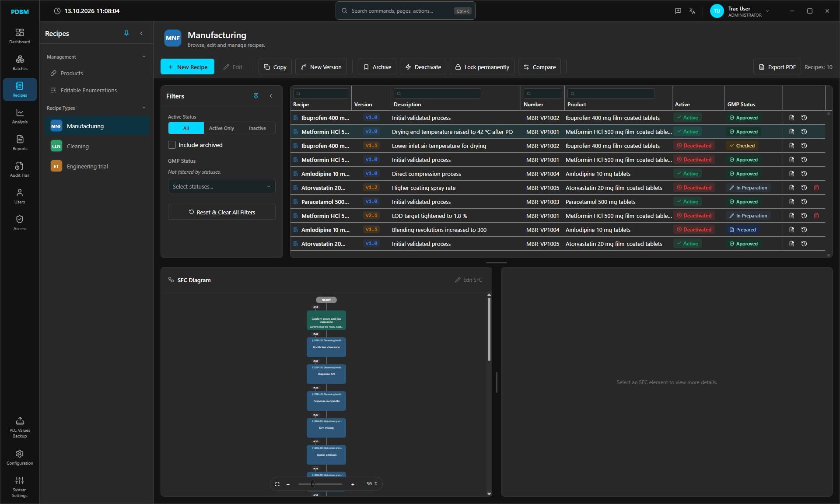The image size is (840, 504).
Task: Open Configuration gear in the sidebar
Action: click(20, 457)
